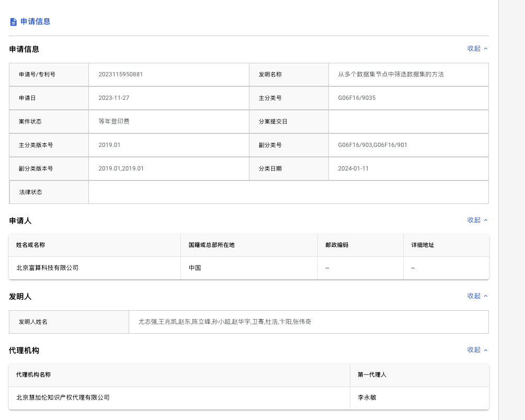Select value 2019.01,2019.01
The image size is (525, 420).
[x=121, y=168]
